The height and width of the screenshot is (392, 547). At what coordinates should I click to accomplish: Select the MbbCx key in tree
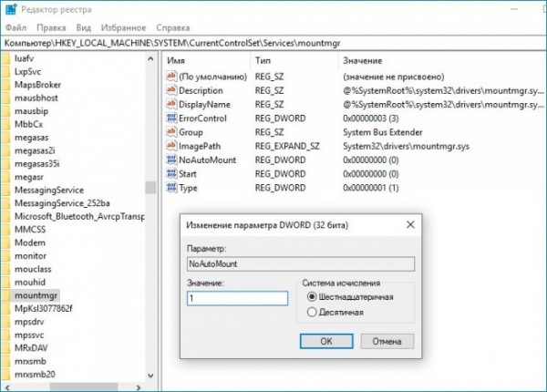click(x=28, y=124)
